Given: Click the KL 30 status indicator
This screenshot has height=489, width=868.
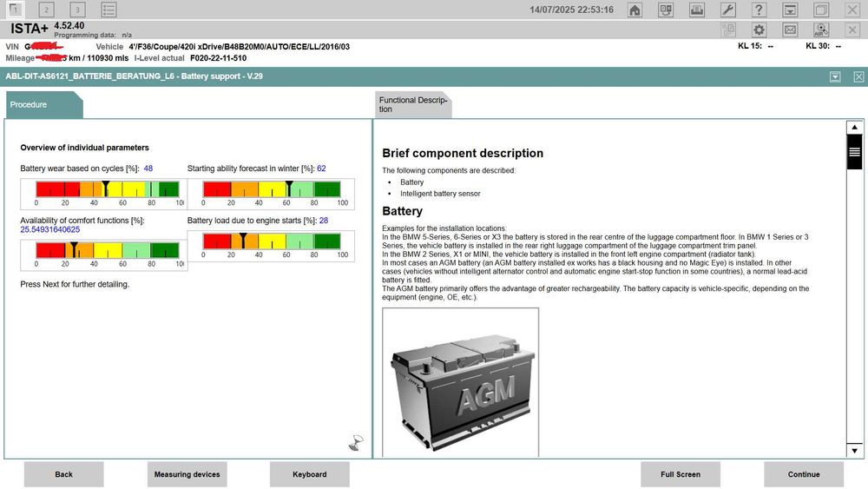Looking at the screenshot, I should [824, 46].
